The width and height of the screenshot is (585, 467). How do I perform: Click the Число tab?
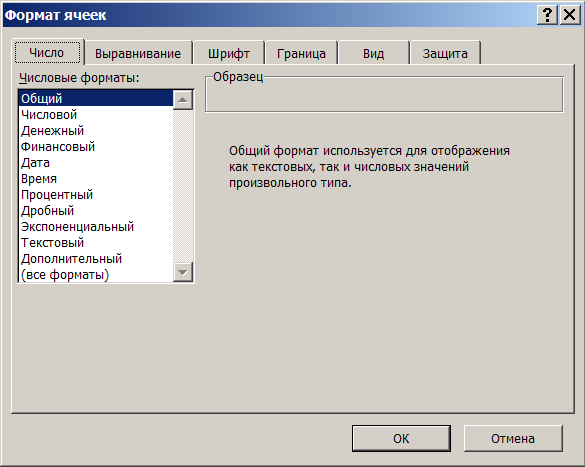pos(47,52)
